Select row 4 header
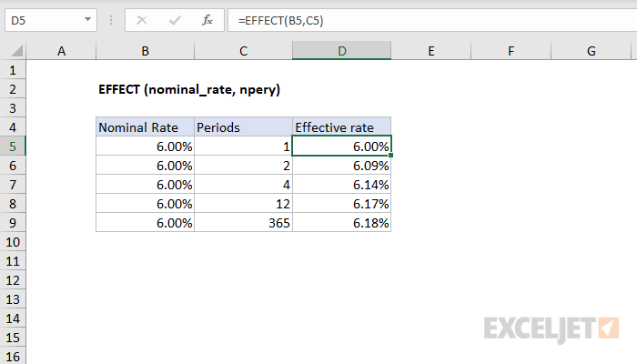637x364 pixels. (13, 127)
